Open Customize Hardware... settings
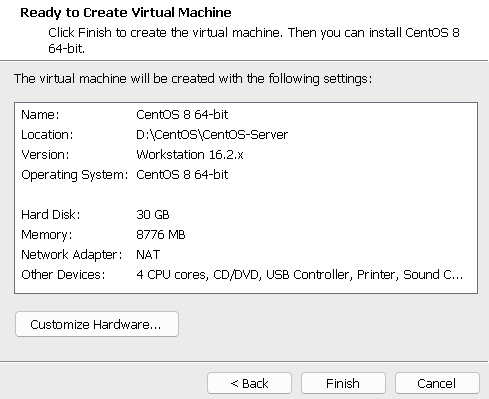This screenshot has height=399, width=489. click(x=97, y=324)
